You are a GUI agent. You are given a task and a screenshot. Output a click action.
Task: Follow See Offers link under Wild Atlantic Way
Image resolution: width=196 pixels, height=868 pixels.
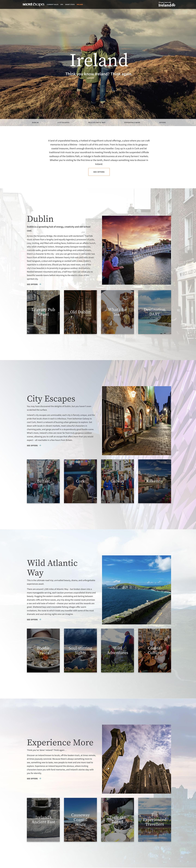[x=32, y=619]
